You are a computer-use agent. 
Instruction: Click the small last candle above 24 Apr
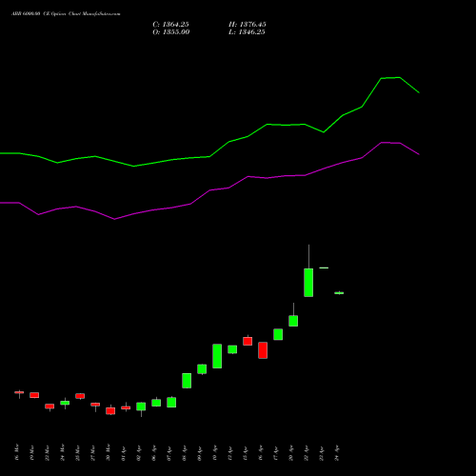tap(339, 293)
